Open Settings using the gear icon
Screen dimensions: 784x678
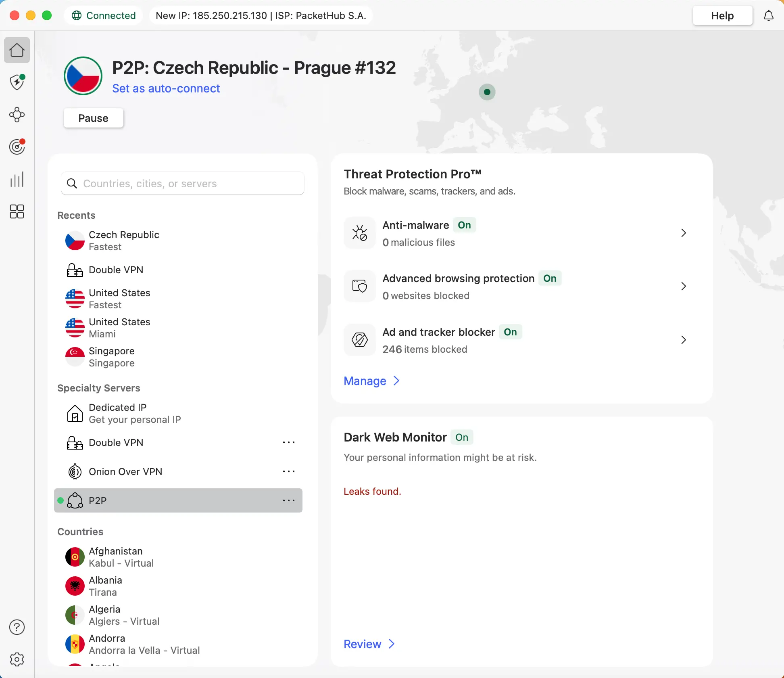17,659
